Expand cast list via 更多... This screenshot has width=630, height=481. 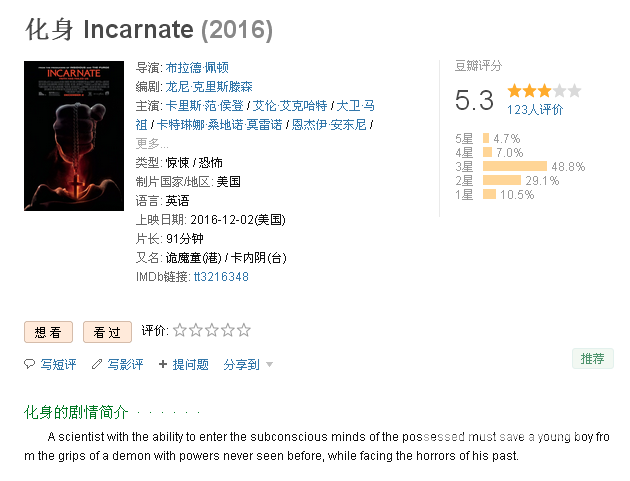(152, 143)
